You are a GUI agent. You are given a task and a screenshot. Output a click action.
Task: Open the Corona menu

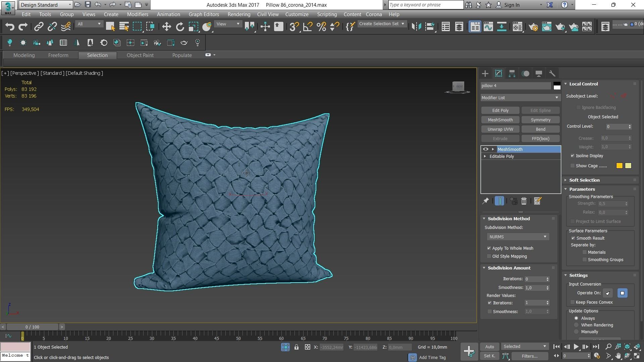click(x=374, y=14)
